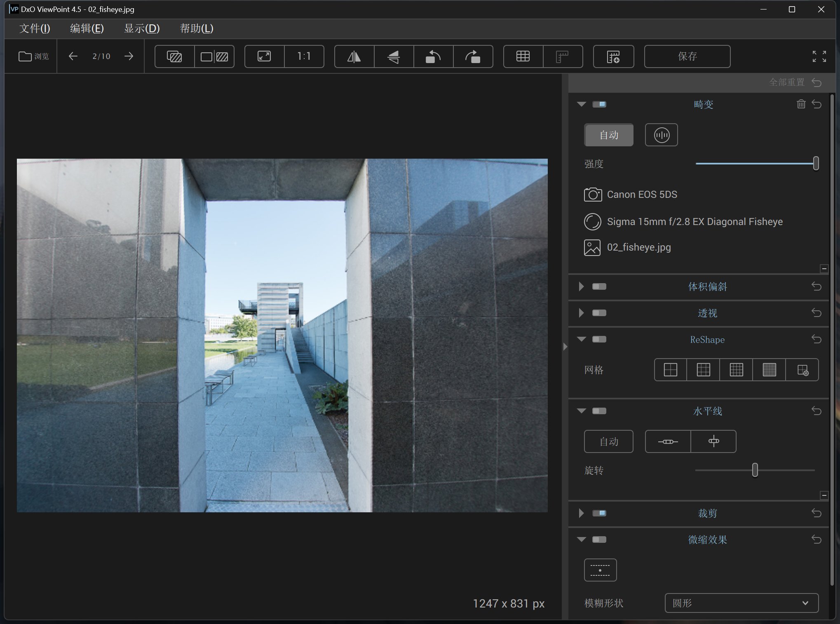Click the right panel vertical scrollbar
Screen dimensions: 840x624
832,340
